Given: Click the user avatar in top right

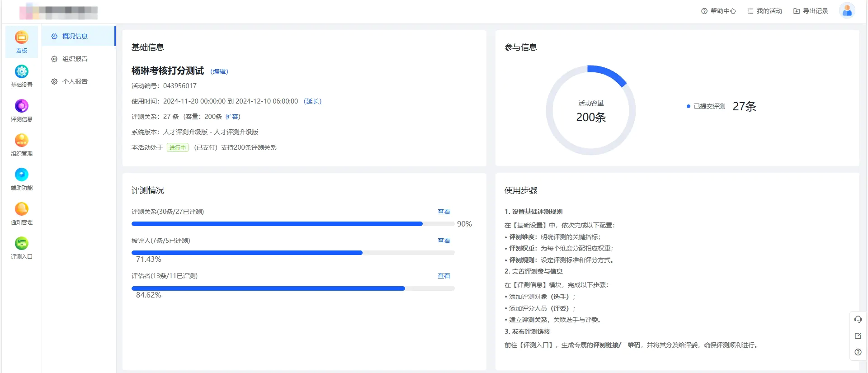Looking at the screenshot, I should click(847, 10).
